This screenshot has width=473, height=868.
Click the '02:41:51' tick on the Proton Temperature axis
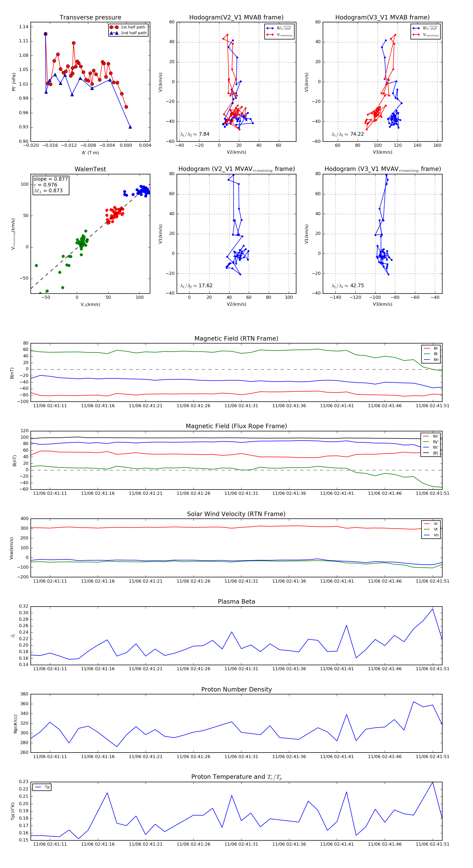(432, 844)
